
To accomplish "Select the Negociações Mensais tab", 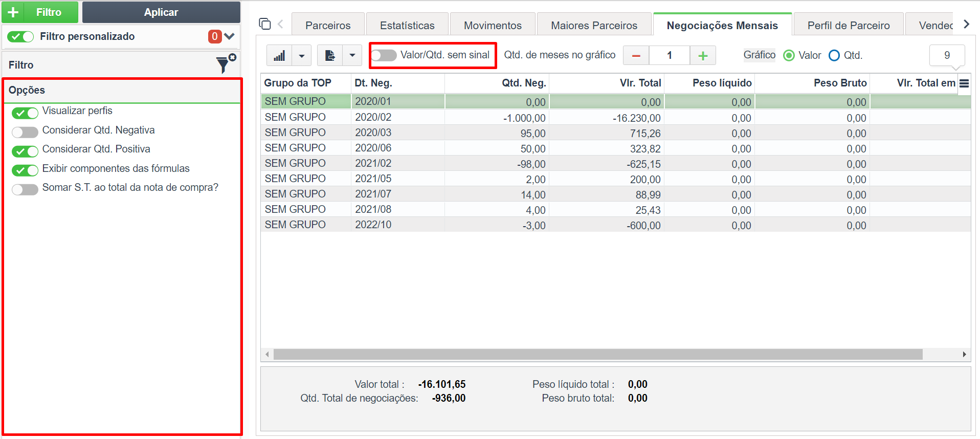I will coord(722,25).
